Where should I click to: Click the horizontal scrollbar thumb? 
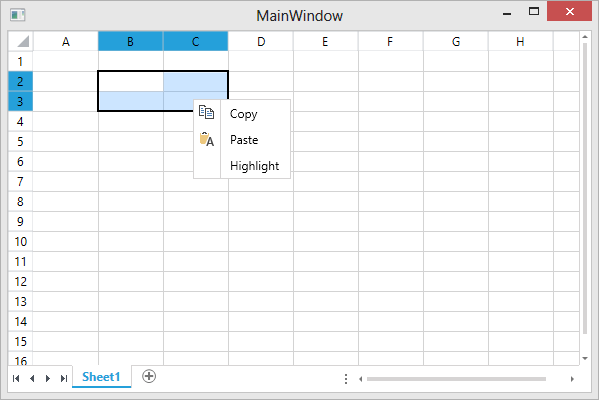(455, 379)
